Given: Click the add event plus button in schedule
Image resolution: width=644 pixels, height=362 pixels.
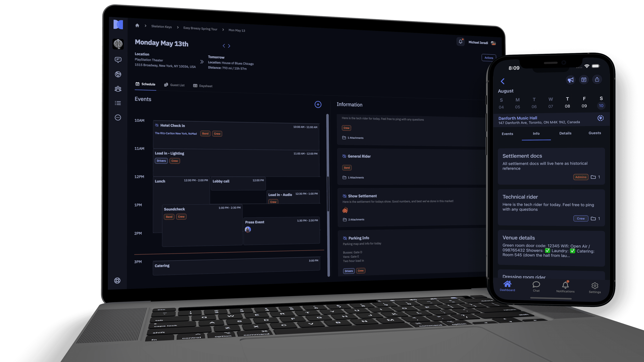Looking at the screenshot, I should 318,104.
